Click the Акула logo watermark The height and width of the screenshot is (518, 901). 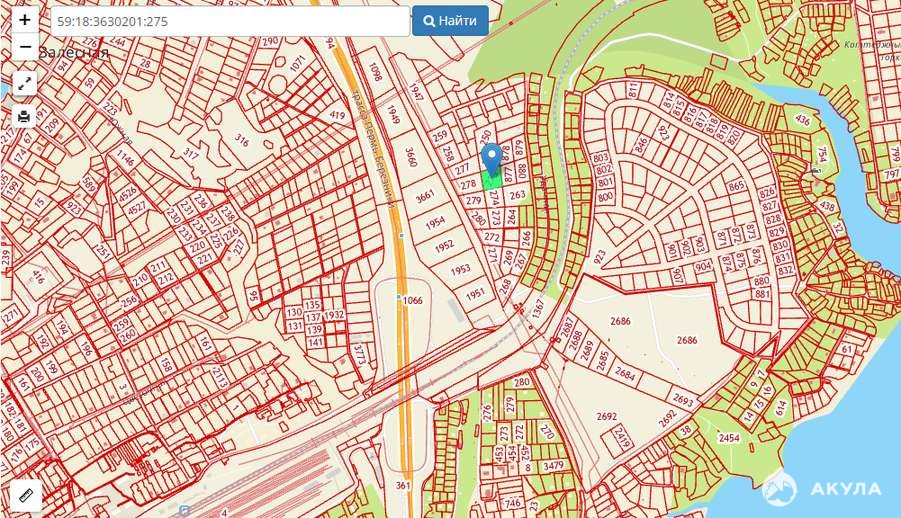[822, 489]
